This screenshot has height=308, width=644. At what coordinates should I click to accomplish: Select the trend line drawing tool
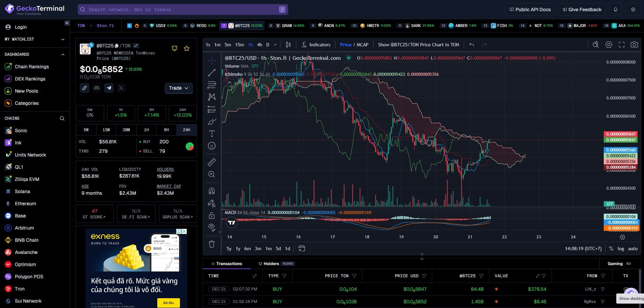[x=212, y=73]
